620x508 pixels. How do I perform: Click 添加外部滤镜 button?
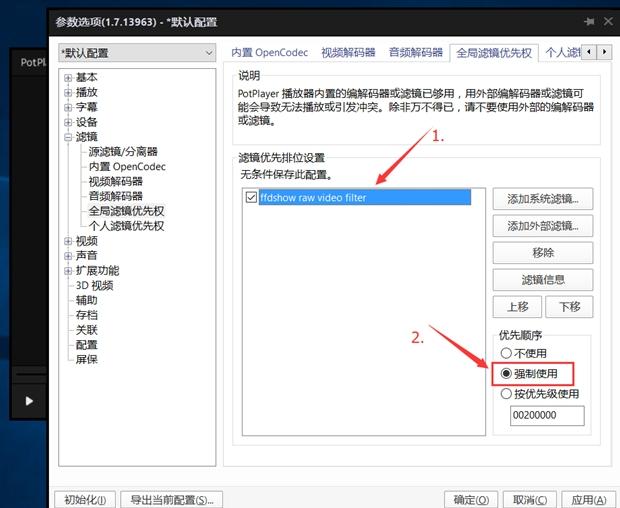tap(543, 226)
